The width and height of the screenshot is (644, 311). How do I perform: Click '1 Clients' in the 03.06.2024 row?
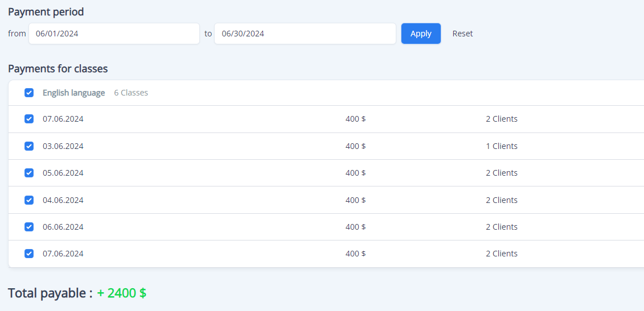[x=502, y=146]
